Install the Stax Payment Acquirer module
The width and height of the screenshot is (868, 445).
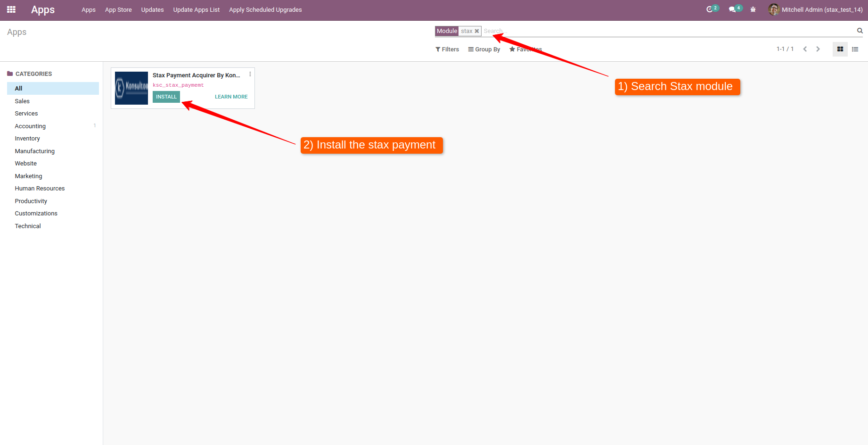point(166,97)
